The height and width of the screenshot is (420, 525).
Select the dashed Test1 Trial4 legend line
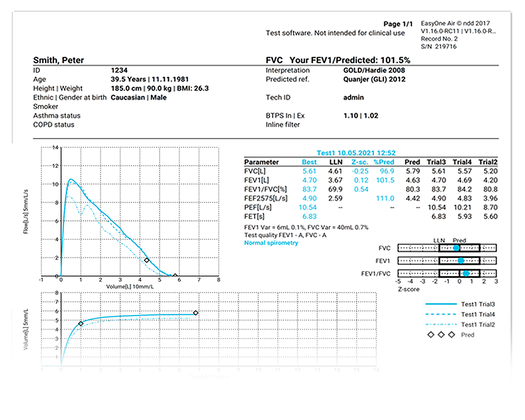click(440, 314)
